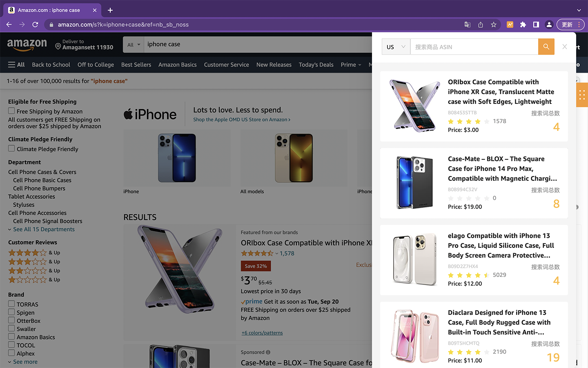Click the orange ASIN search magnifier button
Viewport: 588px width, 368px height.
[x=546, y=47]
